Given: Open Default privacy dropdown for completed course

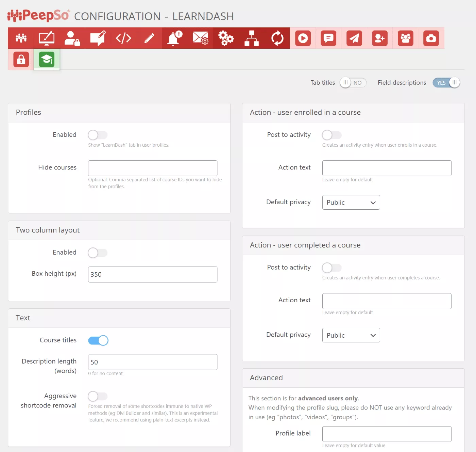Looking at the screenshot, I should [351, 335].
